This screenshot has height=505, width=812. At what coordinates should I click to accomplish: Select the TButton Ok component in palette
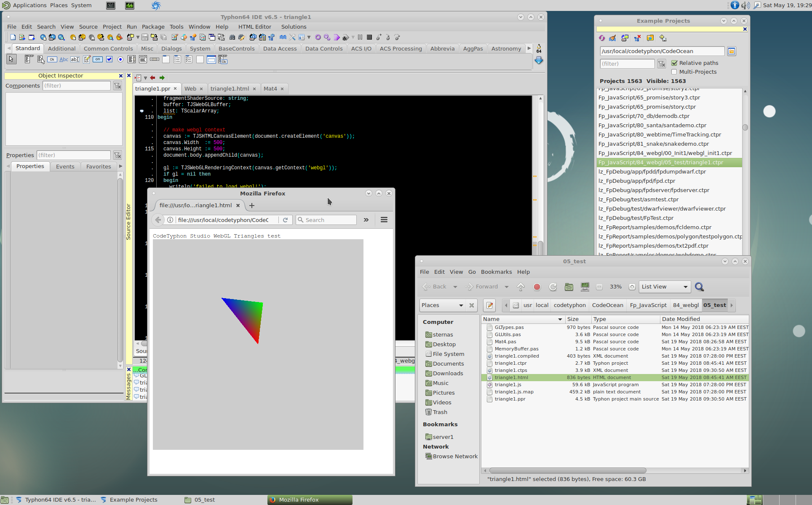click(x=52, y=59)
